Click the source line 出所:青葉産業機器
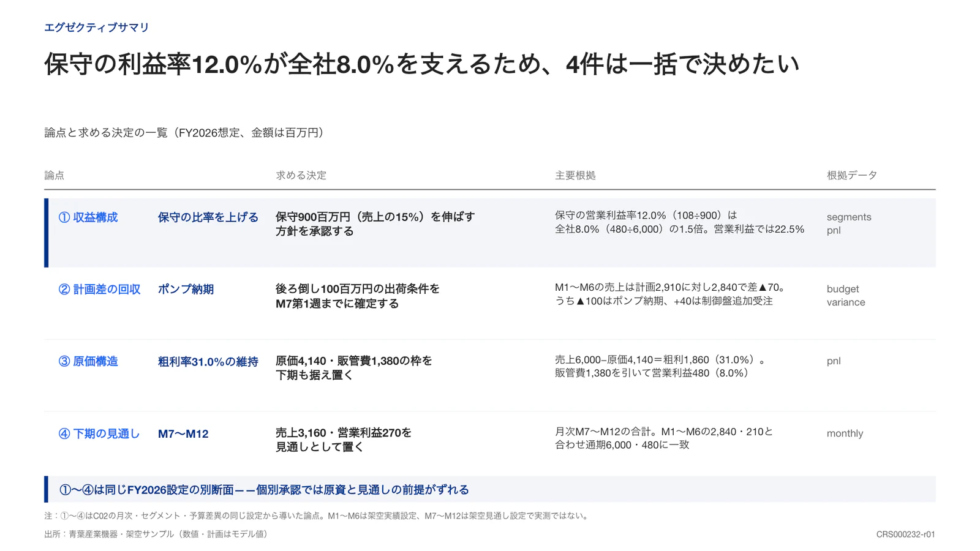The width and height of the screenshot is (980, 551). click(157, 534)
